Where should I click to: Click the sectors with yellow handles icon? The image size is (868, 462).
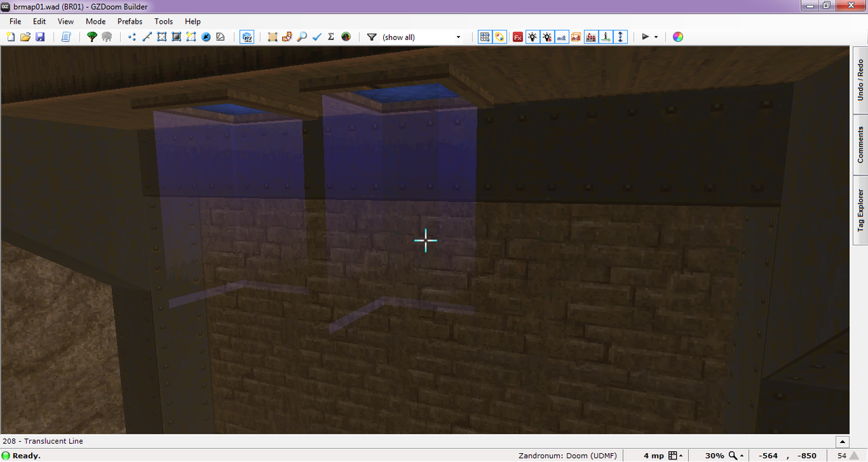pos(191,37)
